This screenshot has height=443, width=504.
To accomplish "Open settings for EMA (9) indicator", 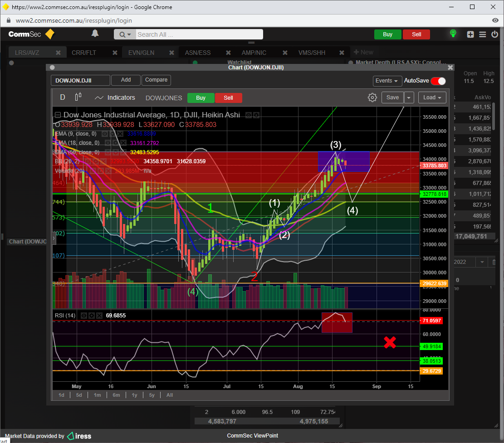I will coord(113,134).
